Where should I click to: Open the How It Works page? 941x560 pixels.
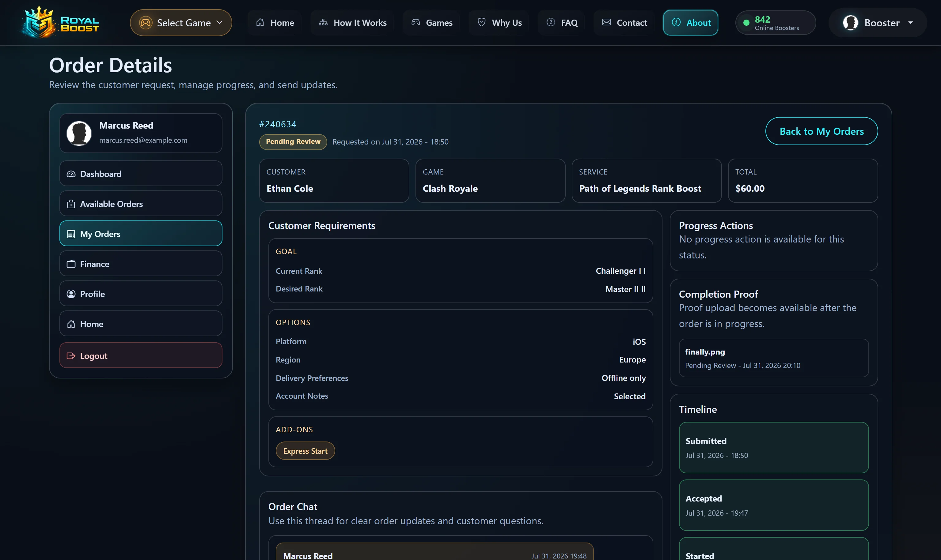click(352, 23)
